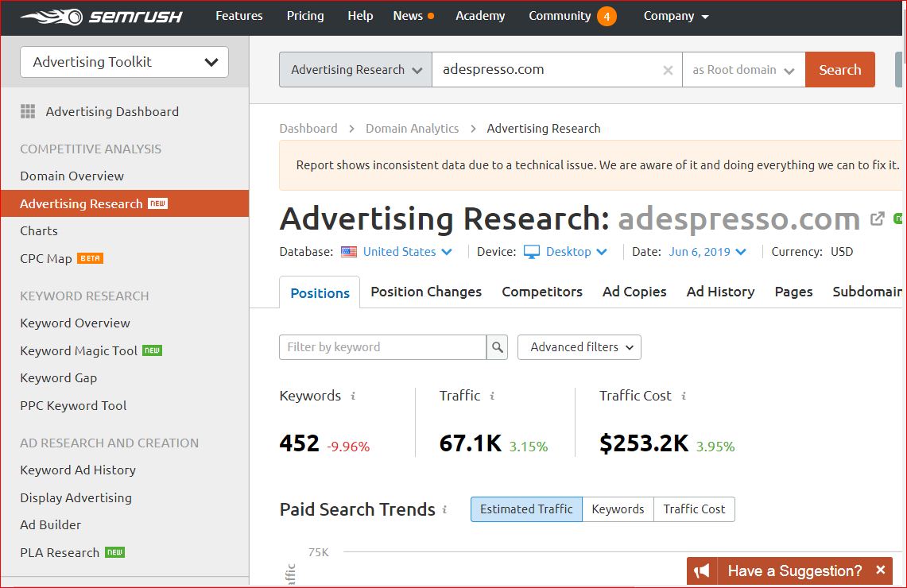Image resolution: width=907 pixels, height=588 pixels.
Task: Open Keyword Overview in sidebar
Action: [x=76, y=323]
